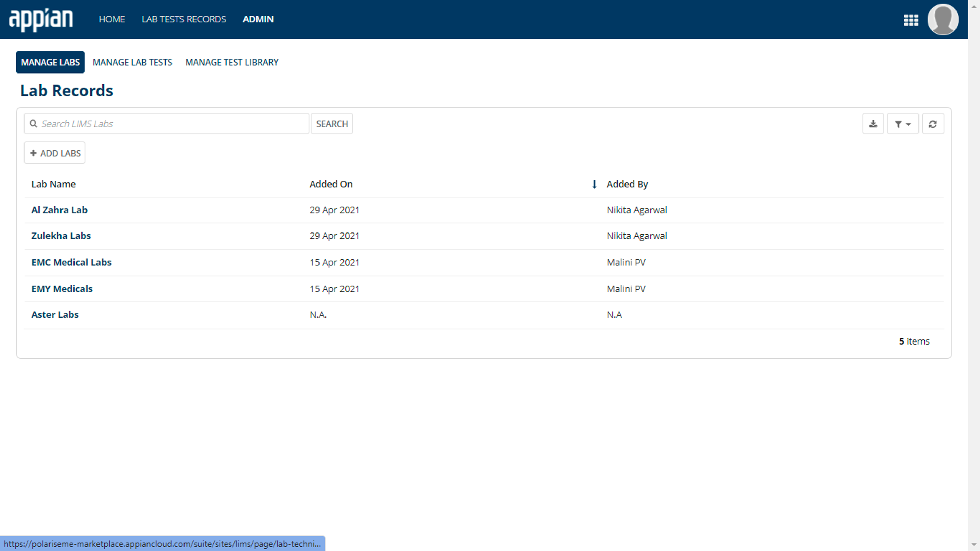Refresh the lab records grid
Viewport: 980px width, 551px height.
pyautogui.click(x=933, y=124)
